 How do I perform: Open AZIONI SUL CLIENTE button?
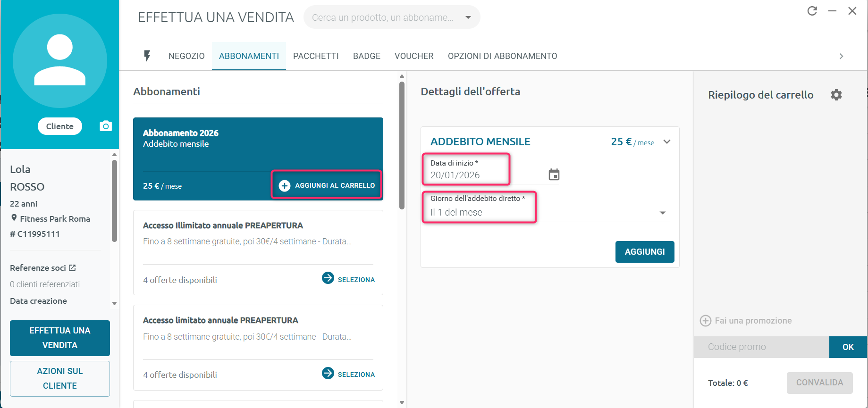point(60,378)
